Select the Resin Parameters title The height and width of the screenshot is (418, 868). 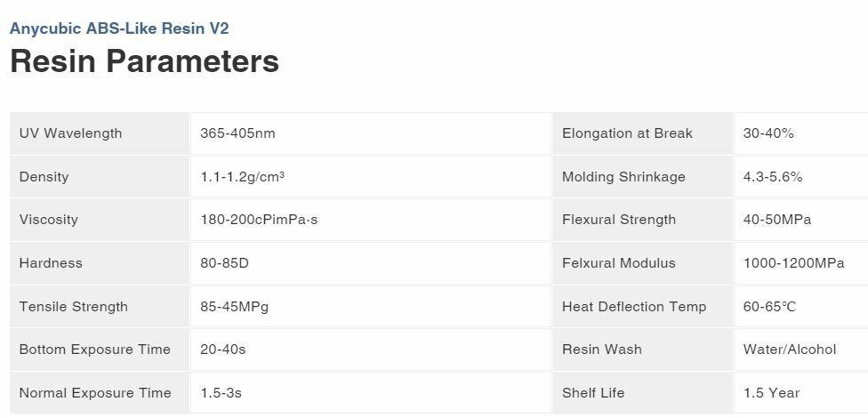coord(144,60)
